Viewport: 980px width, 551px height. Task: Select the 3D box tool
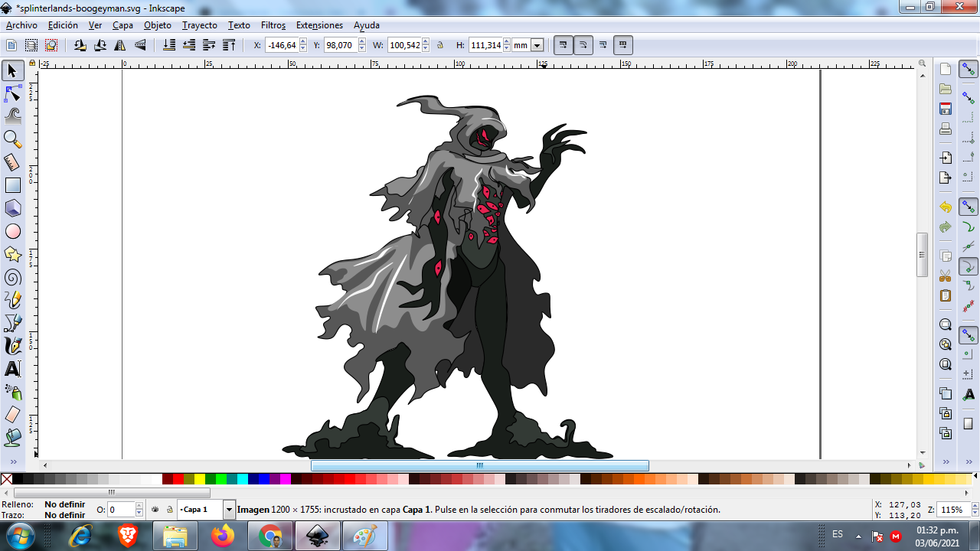(x=12, y=208)
